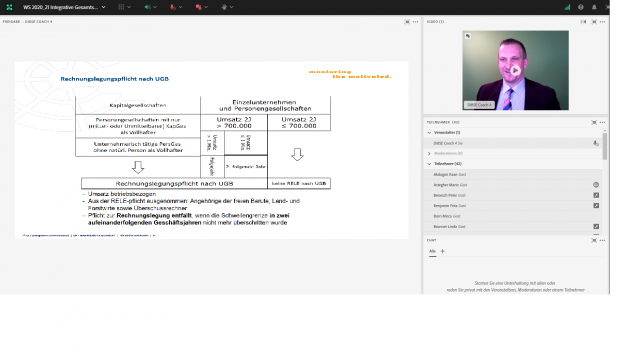Play the paused webcam video

[x=516, y=71]
